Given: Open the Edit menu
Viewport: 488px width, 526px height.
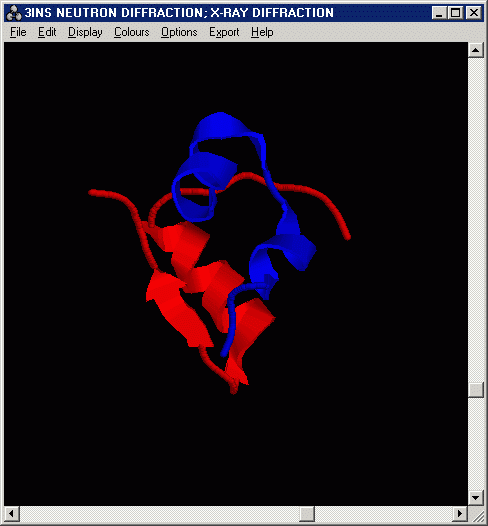Looking at the screenshot, I should 47,32.
